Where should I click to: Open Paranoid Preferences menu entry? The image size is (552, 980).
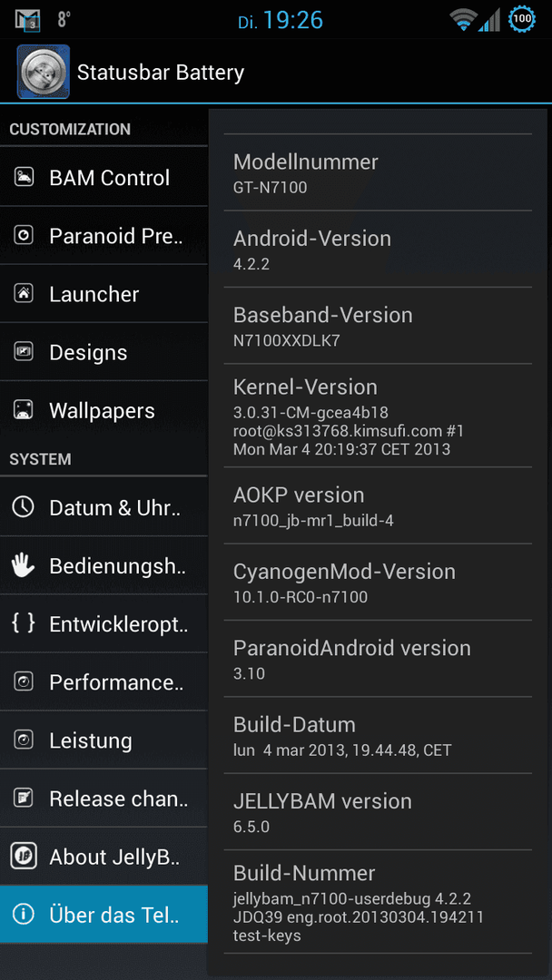[103, 236]
